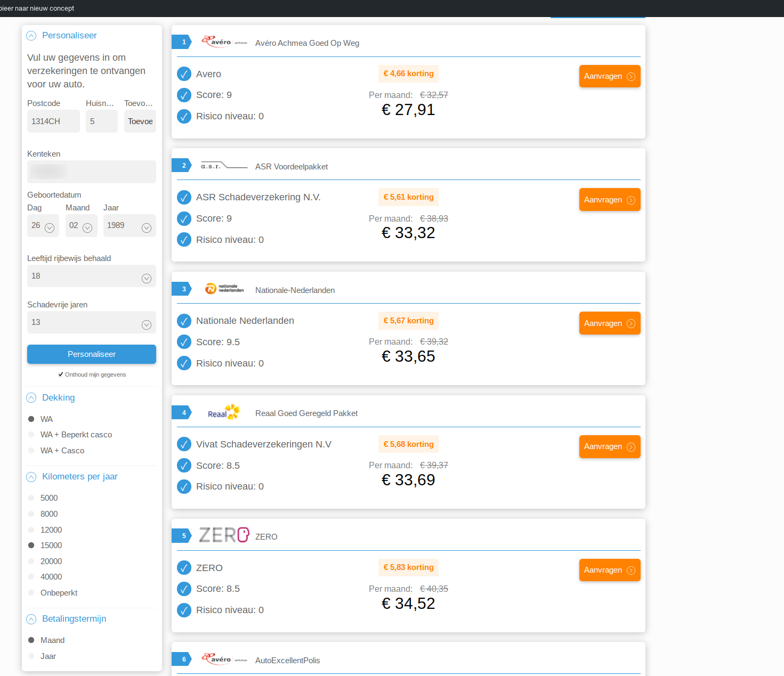Click Aanvragen for Nationale-Nederlanden

pyautogui.click(x=610, y=323)
